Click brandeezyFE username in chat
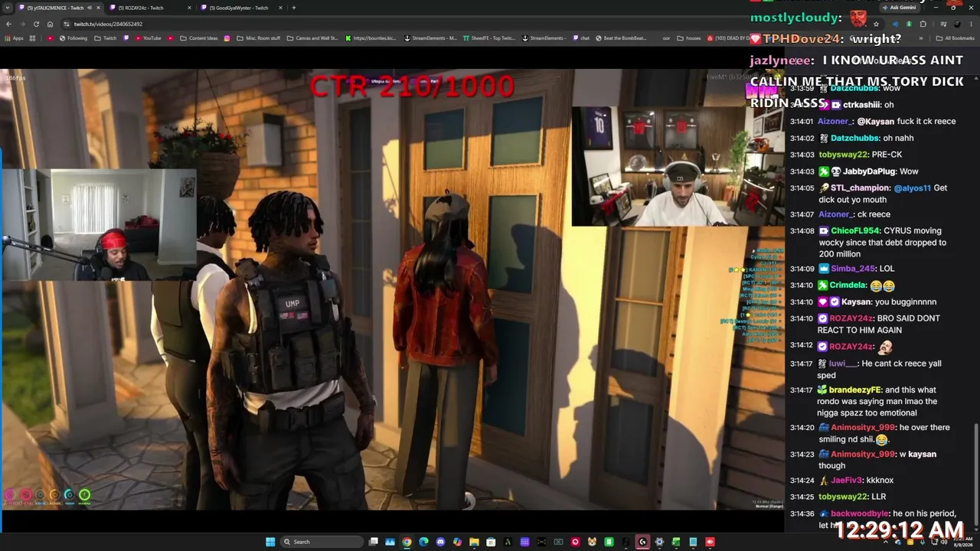980x551 pixels. pos(854,390)
